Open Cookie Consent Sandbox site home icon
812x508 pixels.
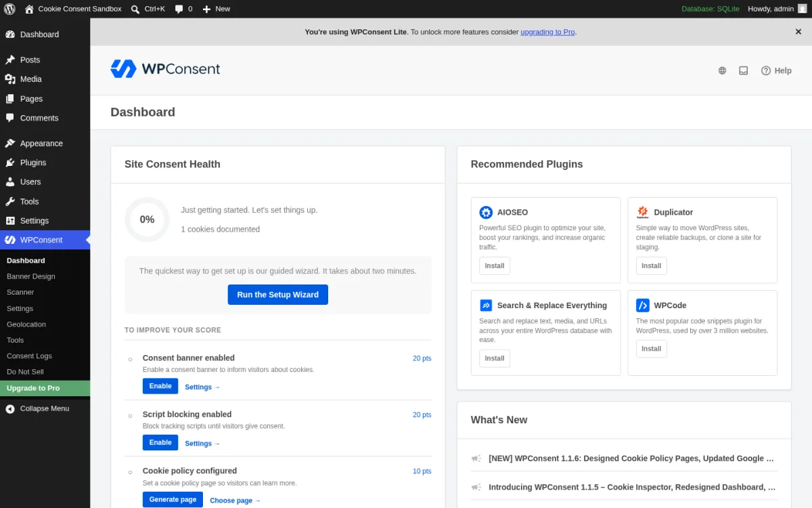click(29, 9)
